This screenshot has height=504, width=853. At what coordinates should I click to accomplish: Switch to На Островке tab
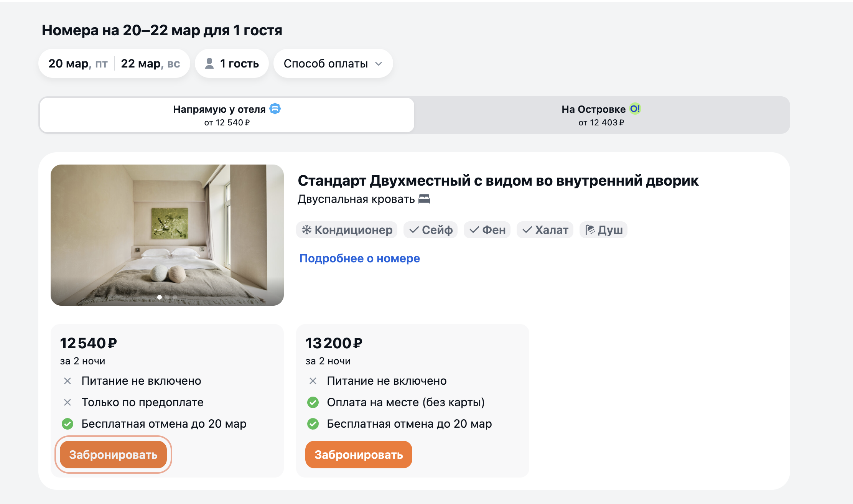coord(601,115)
